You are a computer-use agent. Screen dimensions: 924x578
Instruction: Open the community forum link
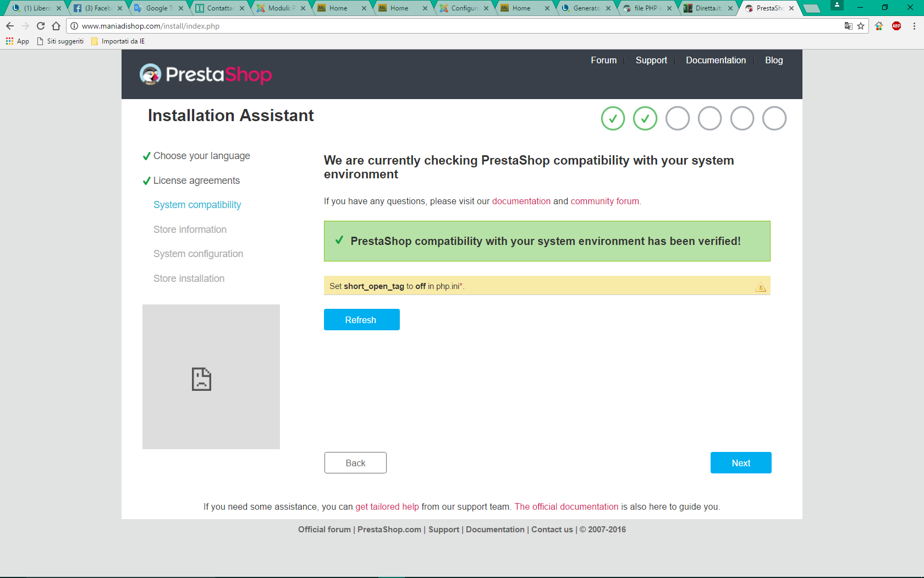point(605,201)
